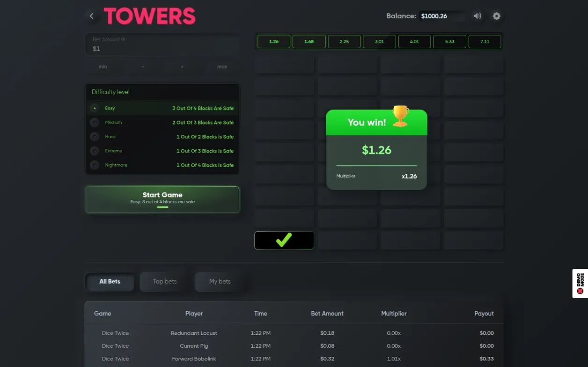Click the Current Pig player name
588x367 pixels.
coord(194,346)
